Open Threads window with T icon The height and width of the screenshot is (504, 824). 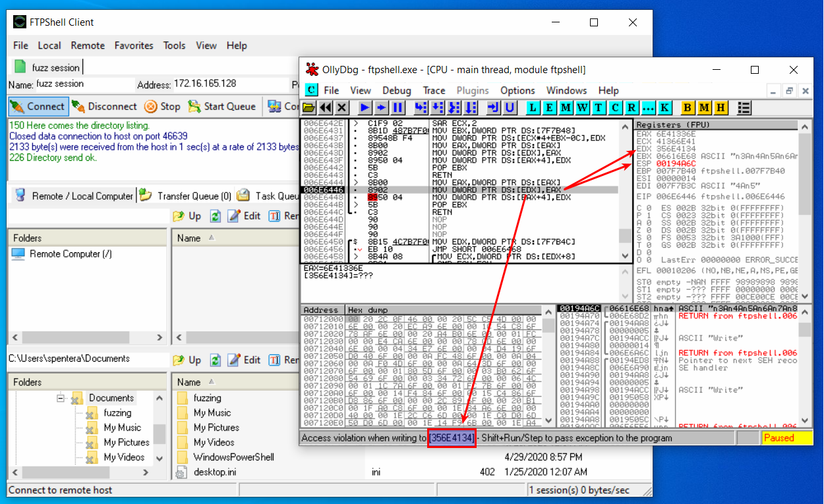pos(599,107)
